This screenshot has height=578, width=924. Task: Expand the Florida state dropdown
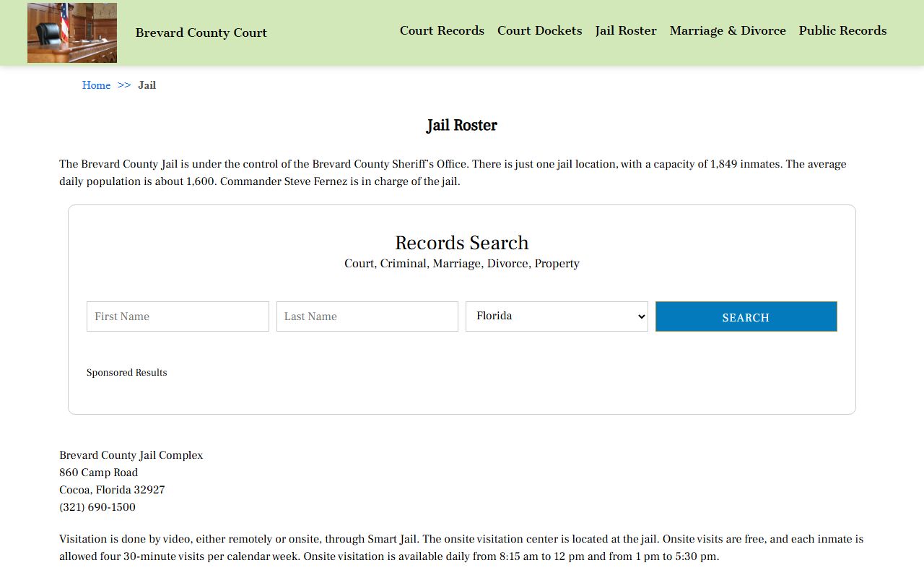point(557,316)
